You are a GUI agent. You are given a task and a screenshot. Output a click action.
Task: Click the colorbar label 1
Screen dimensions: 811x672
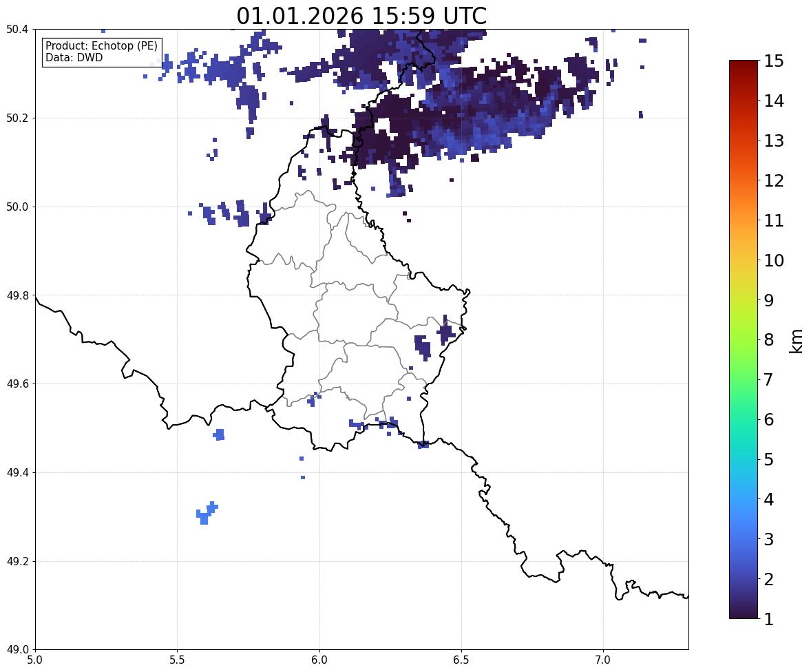(x=769, y=619)
